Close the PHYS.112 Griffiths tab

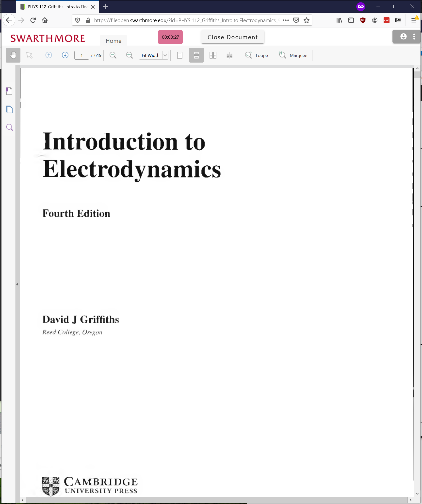[x=93, y=7]
